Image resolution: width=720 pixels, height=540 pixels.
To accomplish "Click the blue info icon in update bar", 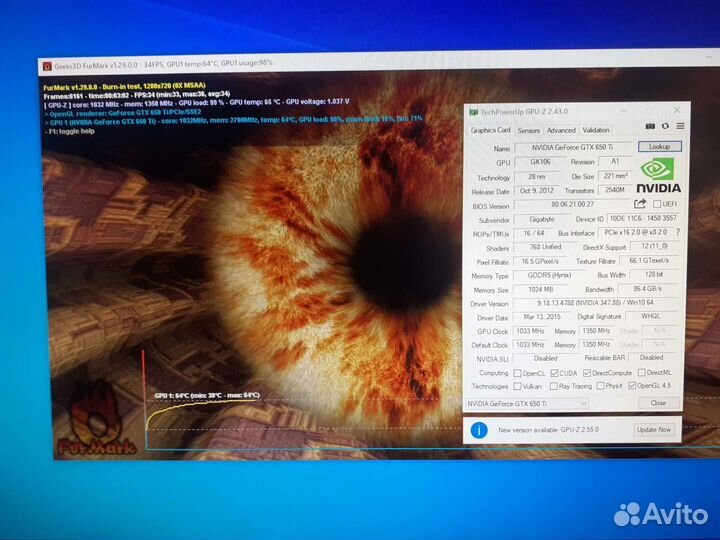I will click(x=478, y=430).
